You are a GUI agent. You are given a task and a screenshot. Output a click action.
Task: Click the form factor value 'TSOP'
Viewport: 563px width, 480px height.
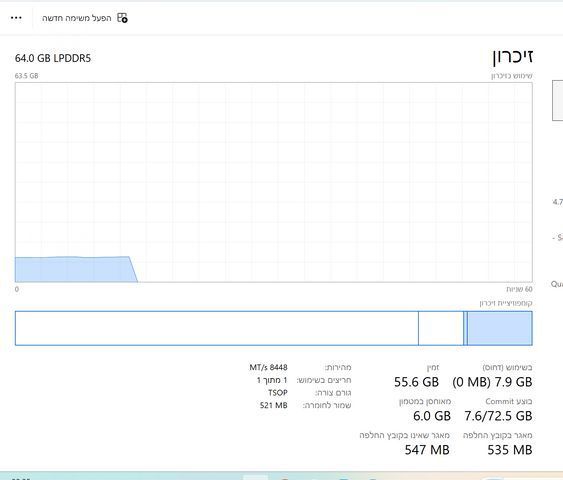click(278, 393)
